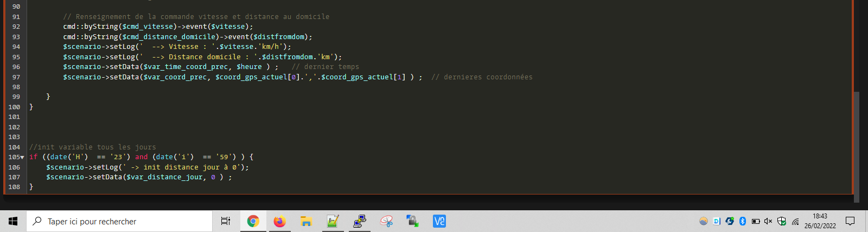Image resolution: width=868 pixels, height=232 pixels.
Task: Check the battery status tray icon
Action: [x=756, y=221]
